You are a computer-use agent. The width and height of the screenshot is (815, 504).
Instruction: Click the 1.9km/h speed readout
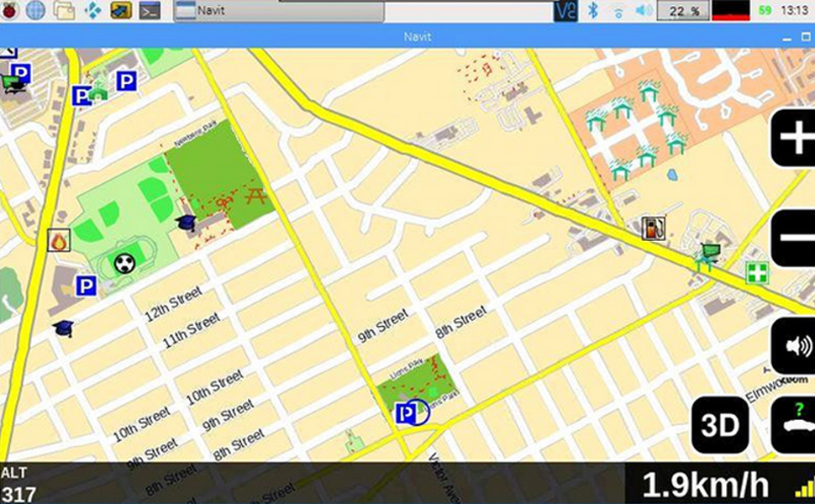pyautogui.click(x=705, y=485)
